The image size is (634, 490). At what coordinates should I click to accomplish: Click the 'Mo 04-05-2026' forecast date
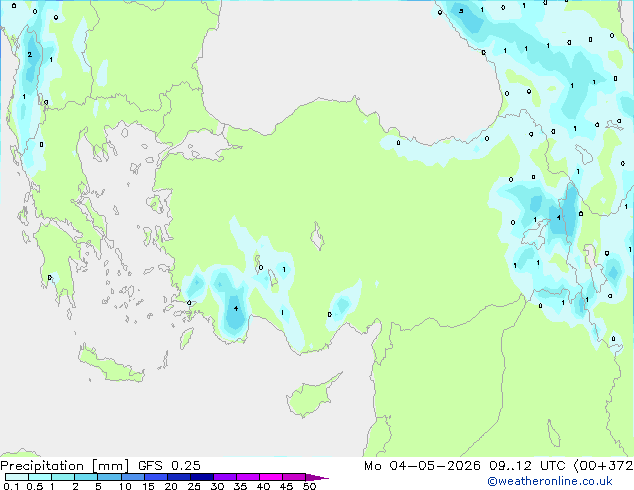422,466
